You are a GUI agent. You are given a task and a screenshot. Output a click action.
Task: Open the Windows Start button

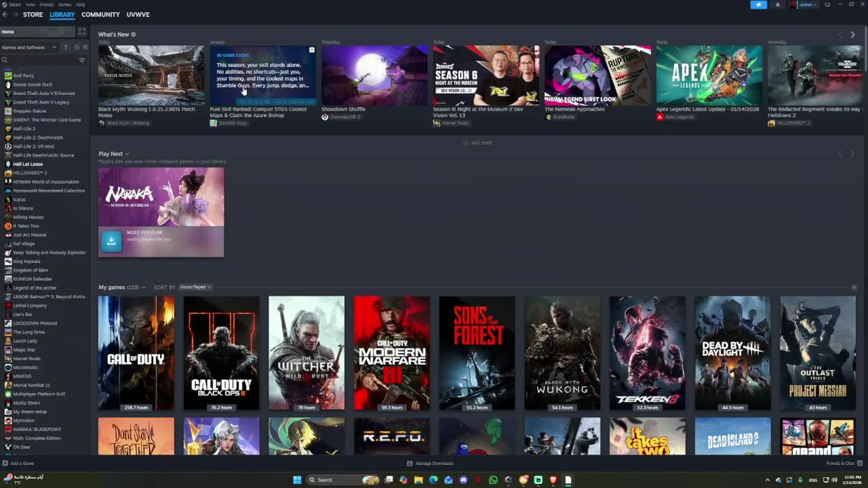(297, 480)
